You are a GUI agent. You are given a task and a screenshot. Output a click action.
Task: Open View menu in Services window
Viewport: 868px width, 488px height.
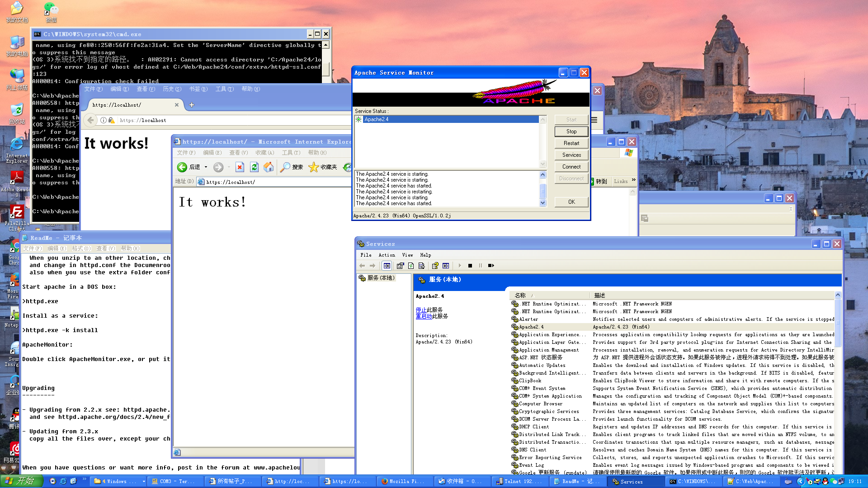(407, 255)
